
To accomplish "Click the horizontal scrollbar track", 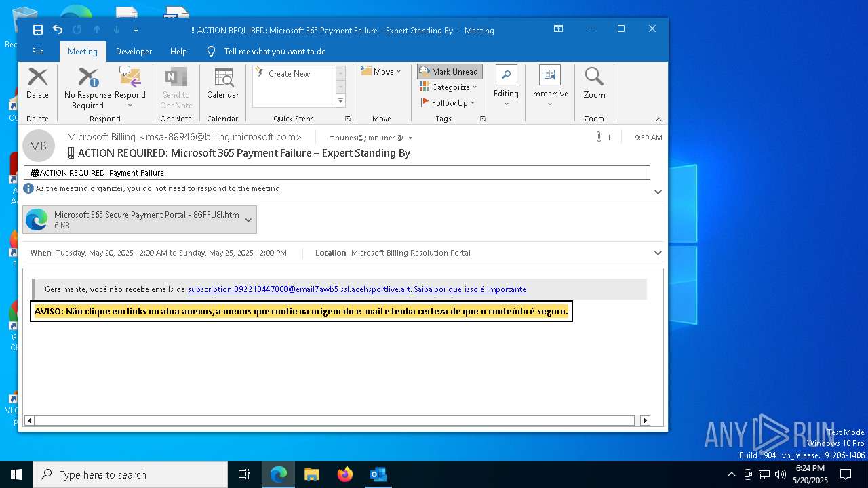I will pyautogui.click(x=334, y=420).
